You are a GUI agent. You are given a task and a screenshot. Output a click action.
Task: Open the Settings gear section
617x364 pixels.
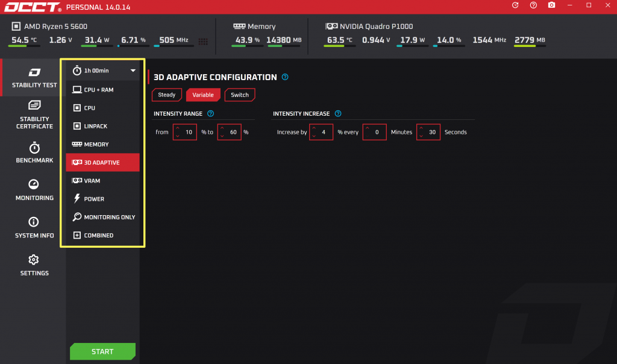(34, 265)
